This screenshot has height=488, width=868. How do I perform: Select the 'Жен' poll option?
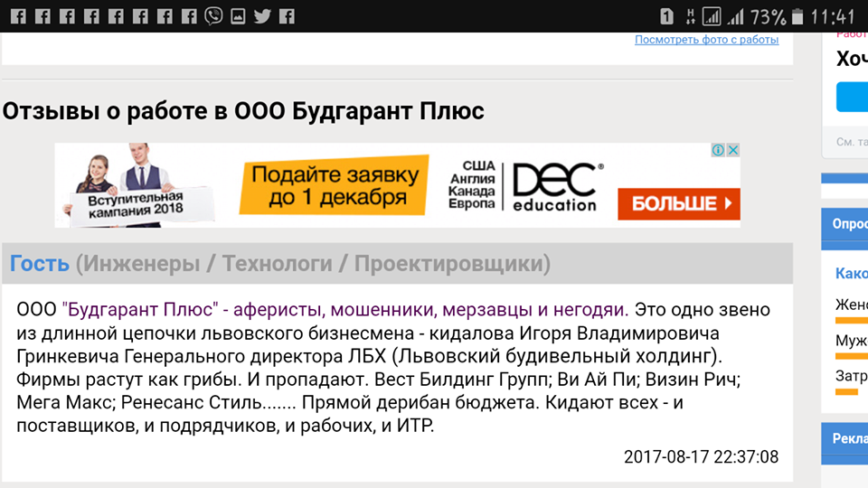852,305
